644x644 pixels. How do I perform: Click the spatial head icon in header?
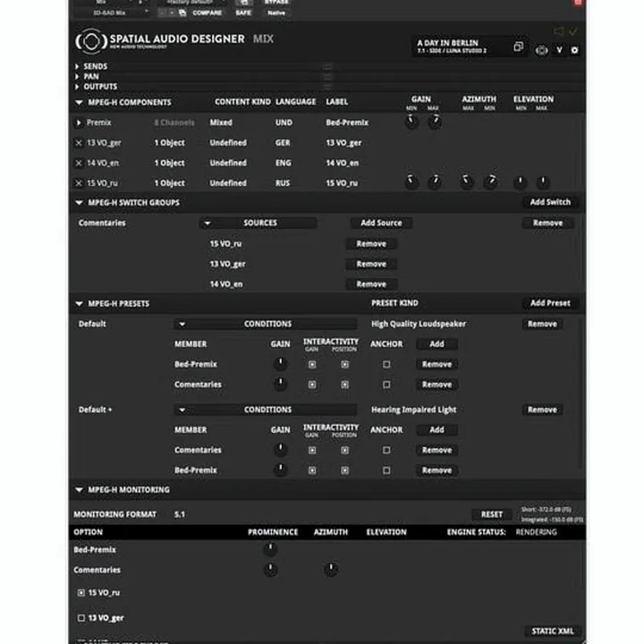(541, 50)
